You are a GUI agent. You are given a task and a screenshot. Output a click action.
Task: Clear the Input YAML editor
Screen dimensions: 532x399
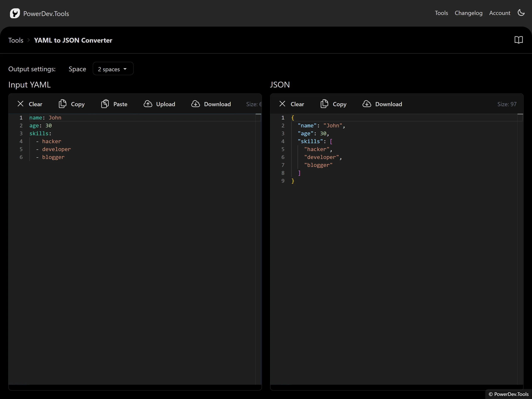tap(30, 104)
